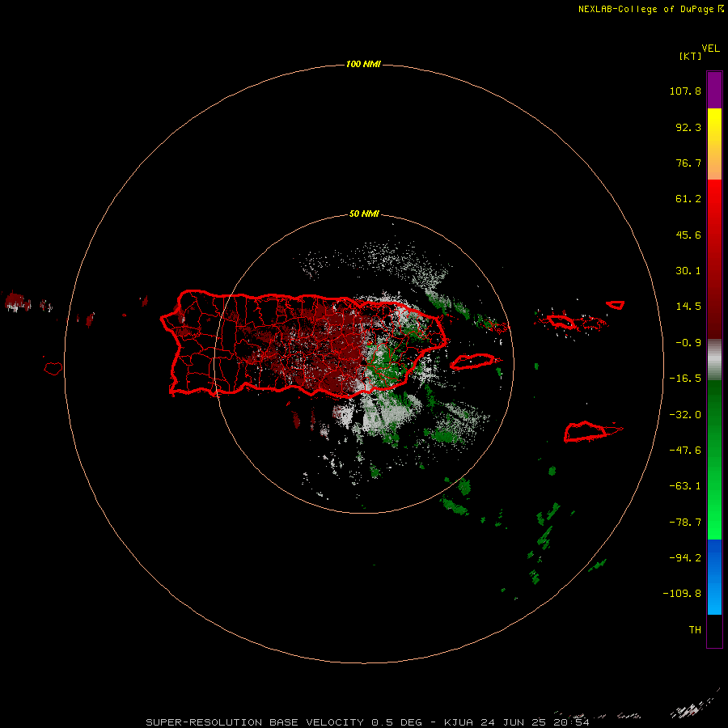728x728 pixels.
Task: Click the 30.1 legend value
Action: (688, 271)
